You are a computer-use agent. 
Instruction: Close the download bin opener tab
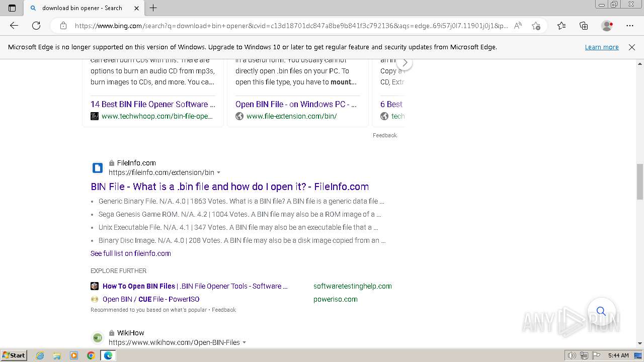click(x=136, y=8)
